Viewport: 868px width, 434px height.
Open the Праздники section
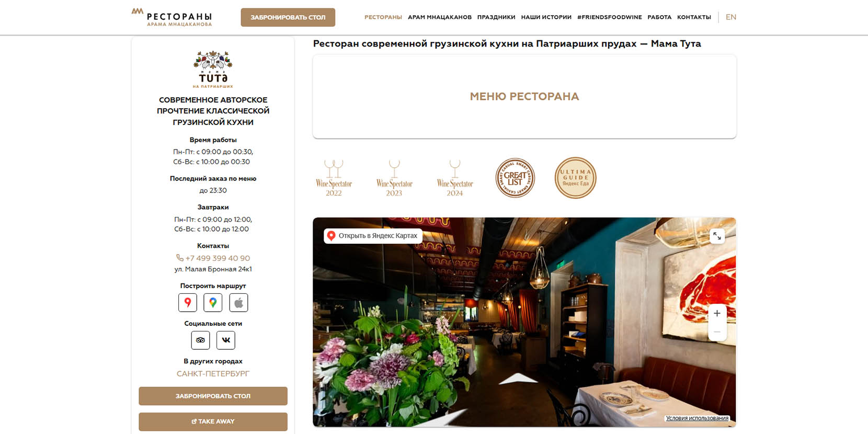click(496, 17)
